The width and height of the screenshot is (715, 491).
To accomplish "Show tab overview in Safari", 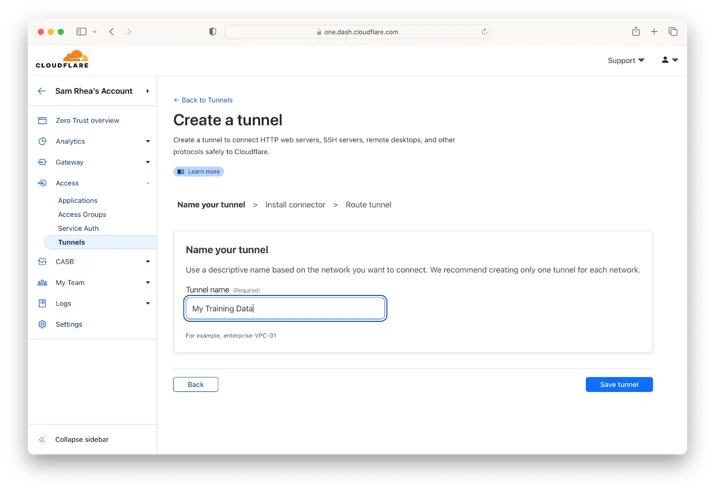I will pyautogui.click(x=673, y=31).
